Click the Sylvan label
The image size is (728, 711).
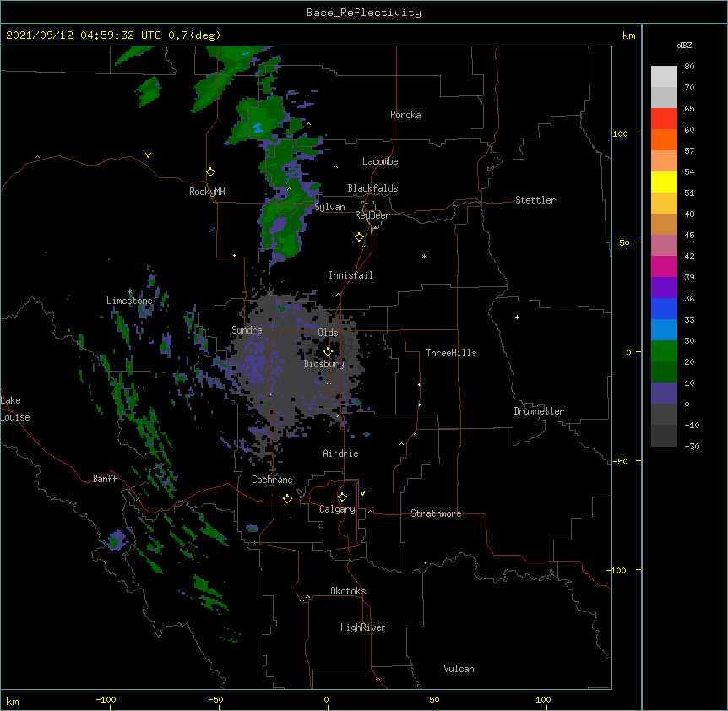pos(329,207)
